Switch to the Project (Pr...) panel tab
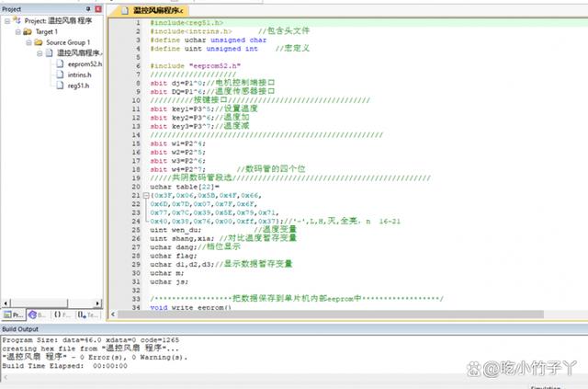This screenshot has width=588, height=389. coord(13,315)
